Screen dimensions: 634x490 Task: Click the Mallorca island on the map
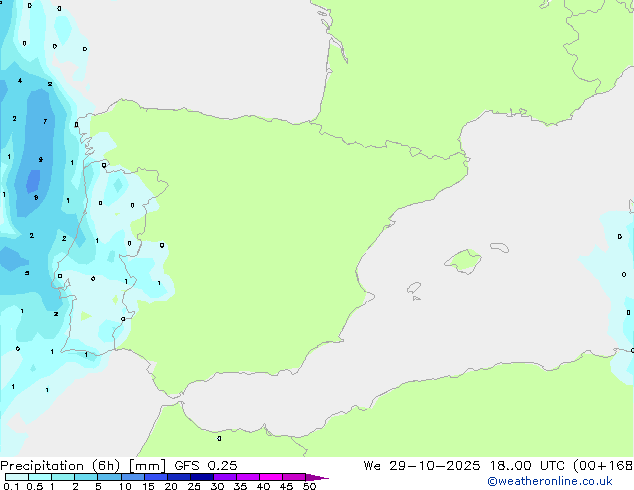tap(463, 262)
